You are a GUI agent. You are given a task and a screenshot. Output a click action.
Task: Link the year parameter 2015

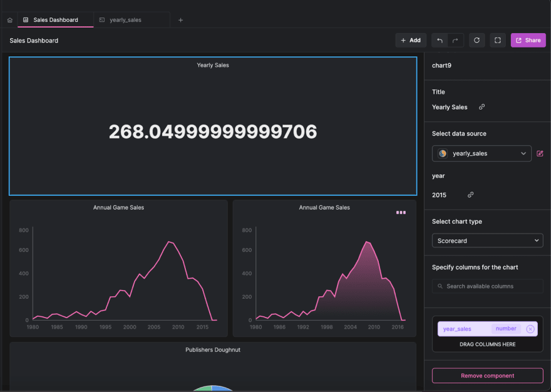coord(470,195)
